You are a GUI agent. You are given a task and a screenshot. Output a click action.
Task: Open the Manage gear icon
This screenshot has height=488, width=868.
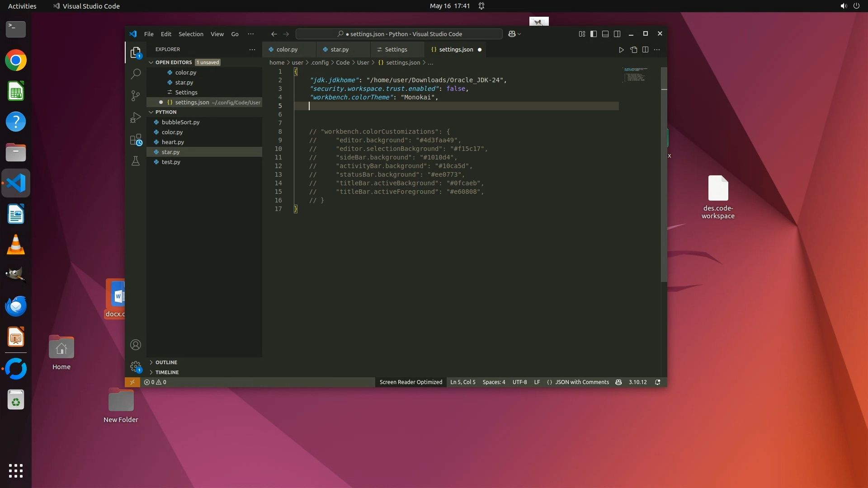(136, 366)
